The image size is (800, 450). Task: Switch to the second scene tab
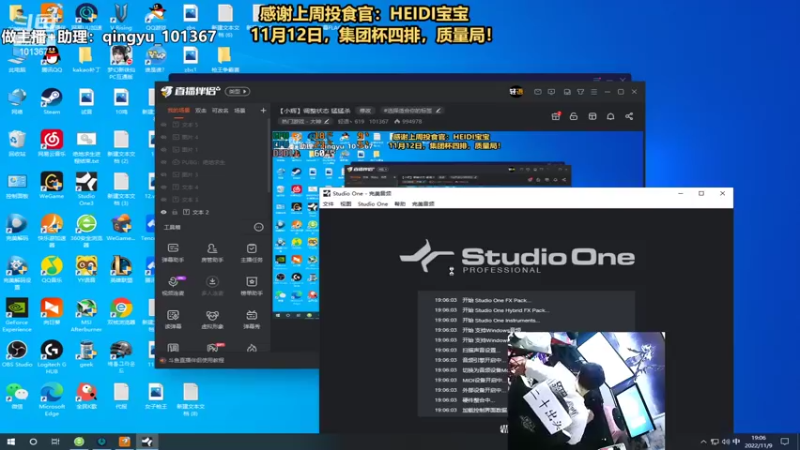tap(201, 110)
